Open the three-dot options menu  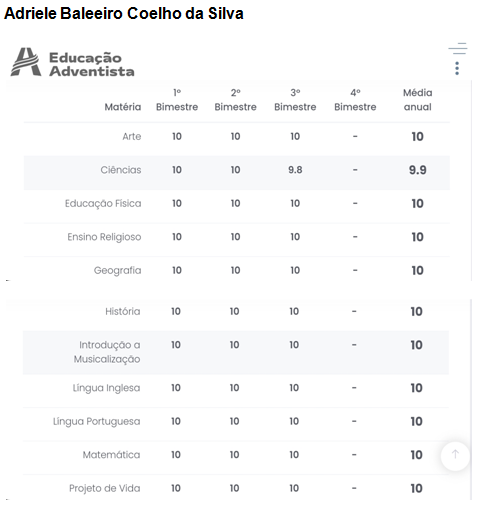point(457,68)
